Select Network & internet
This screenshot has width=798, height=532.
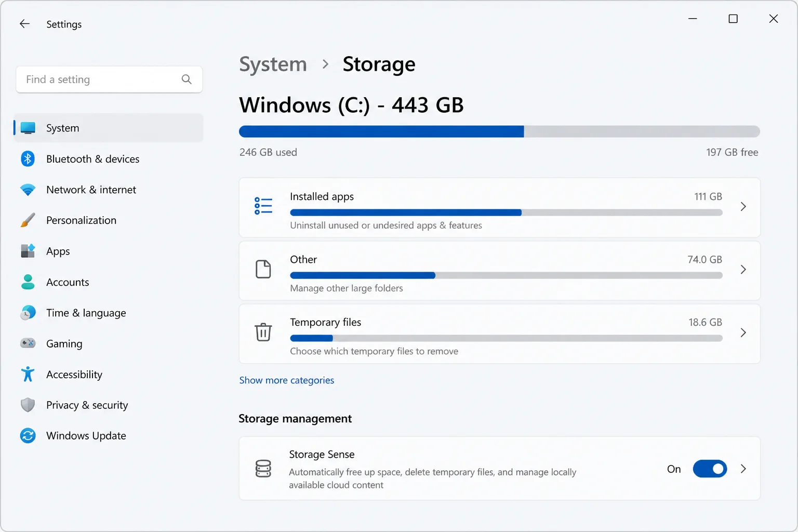109,190
